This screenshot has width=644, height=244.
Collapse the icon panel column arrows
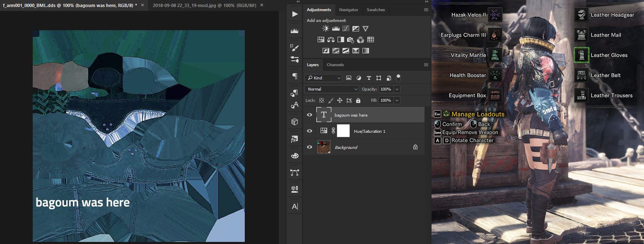[297, 2]
